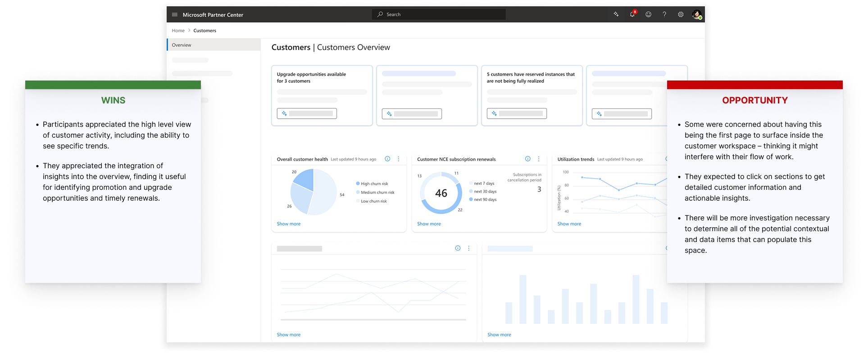Screen dimensions: 868x354
Task: Open more options on the bottom line chart card
Action: [469, 248]
